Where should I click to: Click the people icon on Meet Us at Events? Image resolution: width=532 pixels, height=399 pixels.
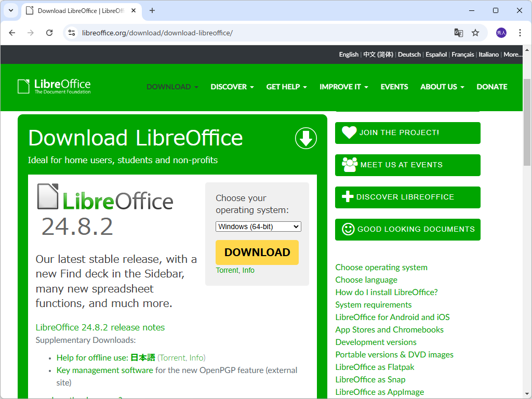point(349,165)
